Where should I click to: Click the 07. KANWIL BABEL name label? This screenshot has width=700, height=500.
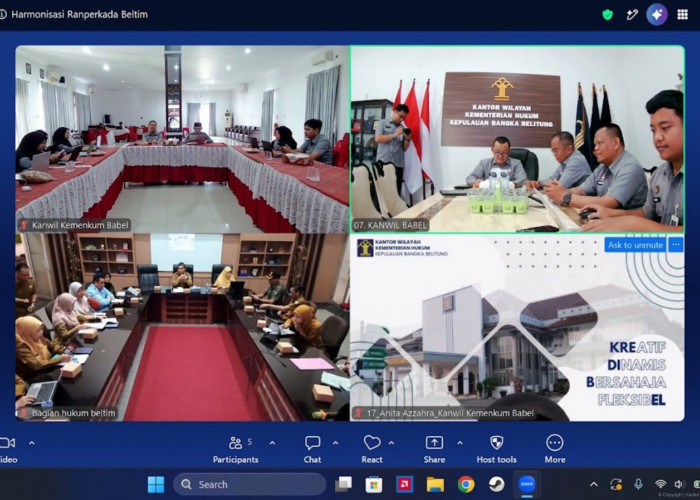(390, 225)
